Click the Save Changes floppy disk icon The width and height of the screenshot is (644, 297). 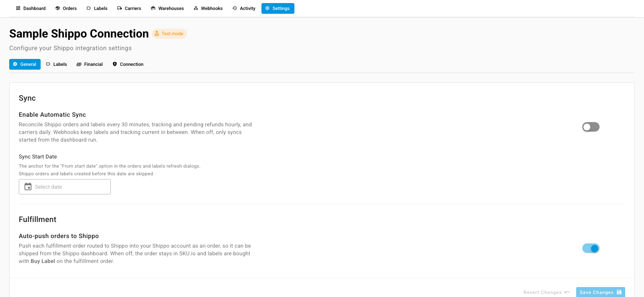(619, 292)
